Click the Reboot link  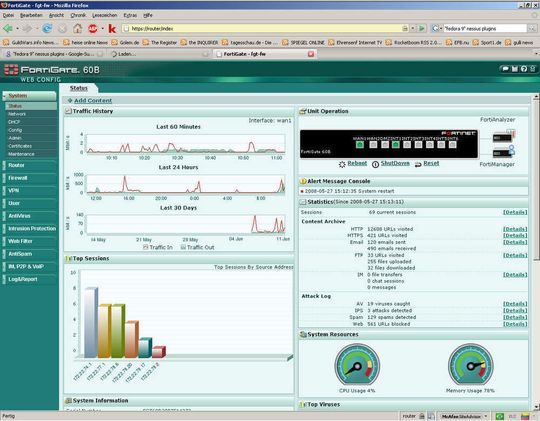tap(357, 163)
